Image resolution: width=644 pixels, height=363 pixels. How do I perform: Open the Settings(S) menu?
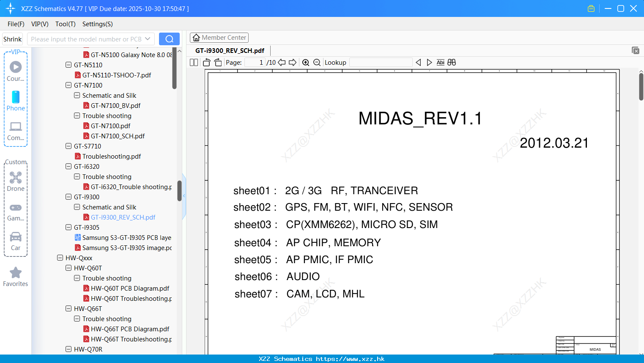pos(98,24)
